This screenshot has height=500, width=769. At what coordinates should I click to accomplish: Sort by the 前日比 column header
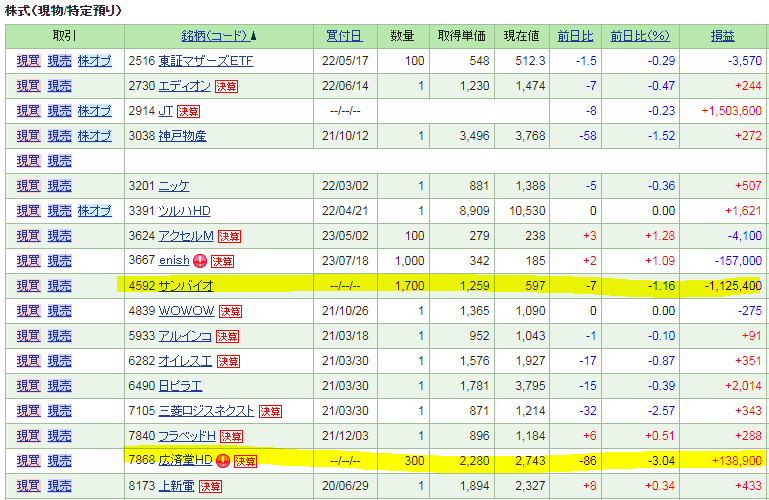click(x=575, y=36)
